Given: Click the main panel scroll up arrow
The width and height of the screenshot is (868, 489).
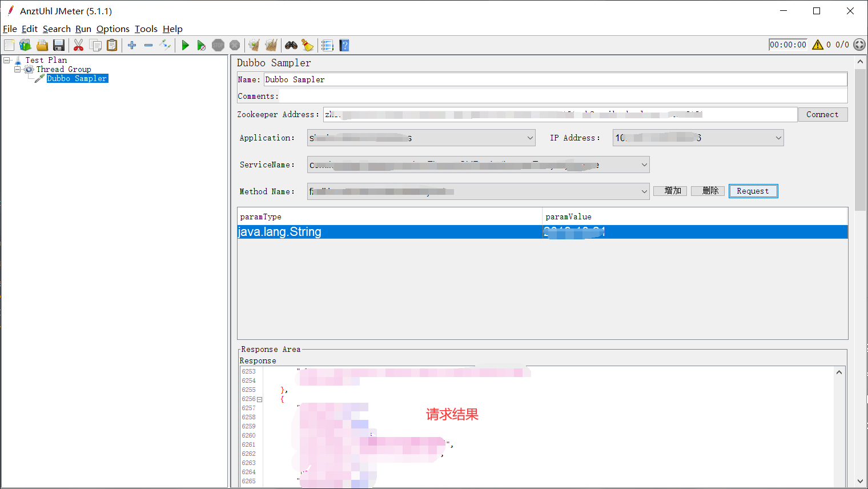Looking at the screenshot, I should click(860, 61).
